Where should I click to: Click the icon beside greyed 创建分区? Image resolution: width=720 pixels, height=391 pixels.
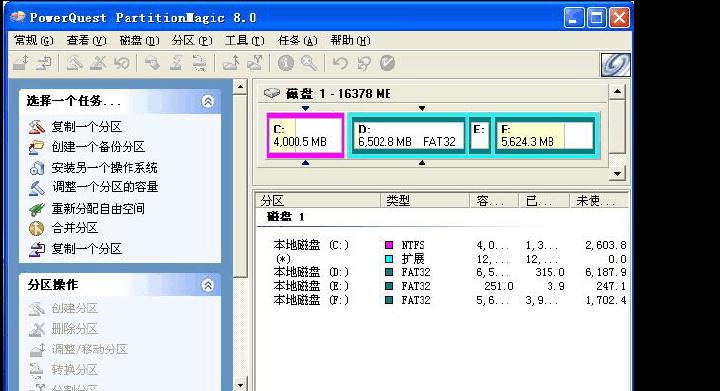pyautogui.click(x=36, y=308)
